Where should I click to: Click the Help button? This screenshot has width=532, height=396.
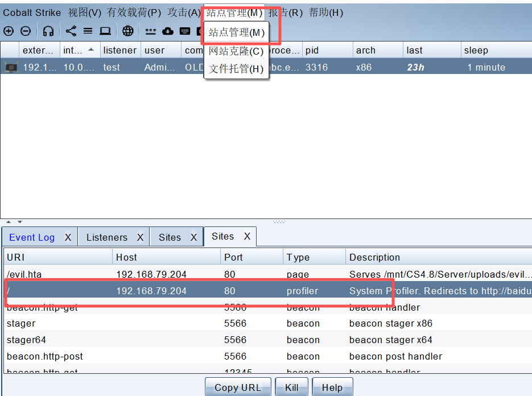coord(332,387)
